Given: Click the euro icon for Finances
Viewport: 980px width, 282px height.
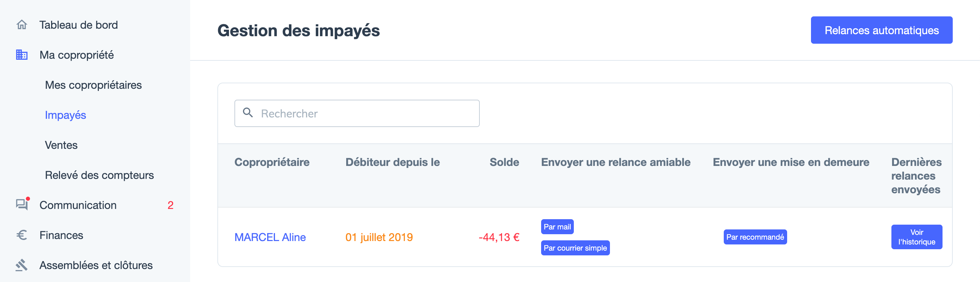Looking at the screenshot, I should (x=22, y=235).
